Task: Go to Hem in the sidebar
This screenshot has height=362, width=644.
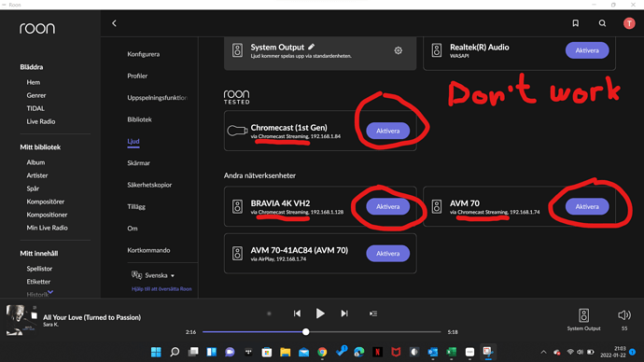Action: (x=34, y=82)
